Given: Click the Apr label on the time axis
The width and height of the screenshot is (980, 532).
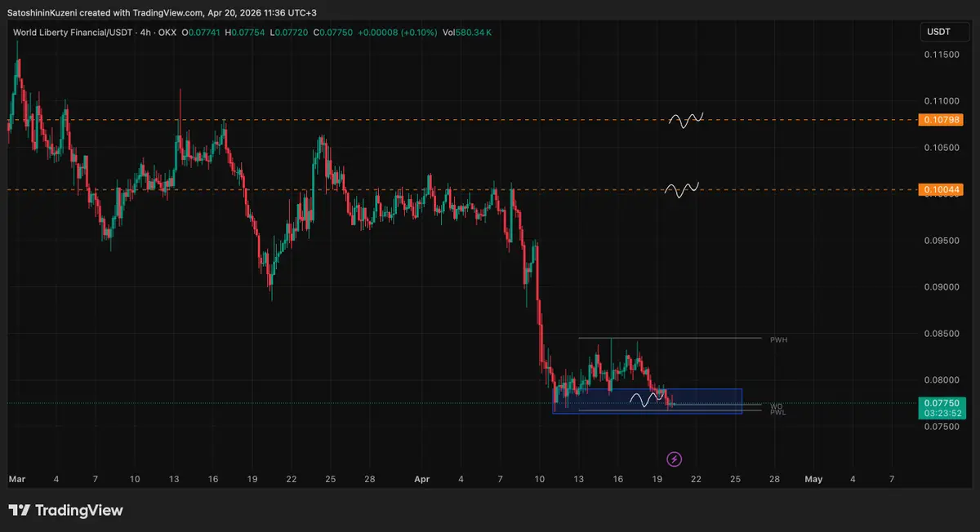Looking at the screenshot, I should tap(421, 479).
